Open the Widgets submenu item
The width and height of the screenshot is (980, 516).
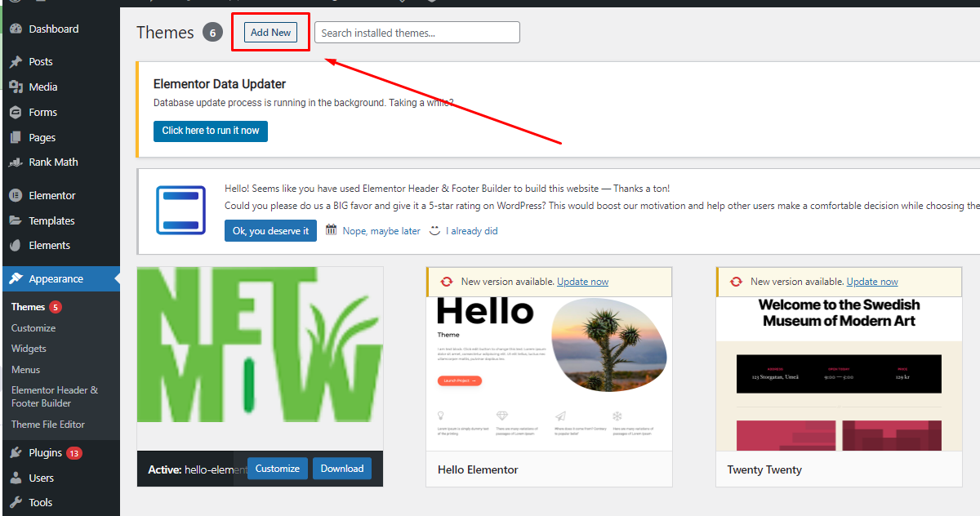(x=29, y=348)
